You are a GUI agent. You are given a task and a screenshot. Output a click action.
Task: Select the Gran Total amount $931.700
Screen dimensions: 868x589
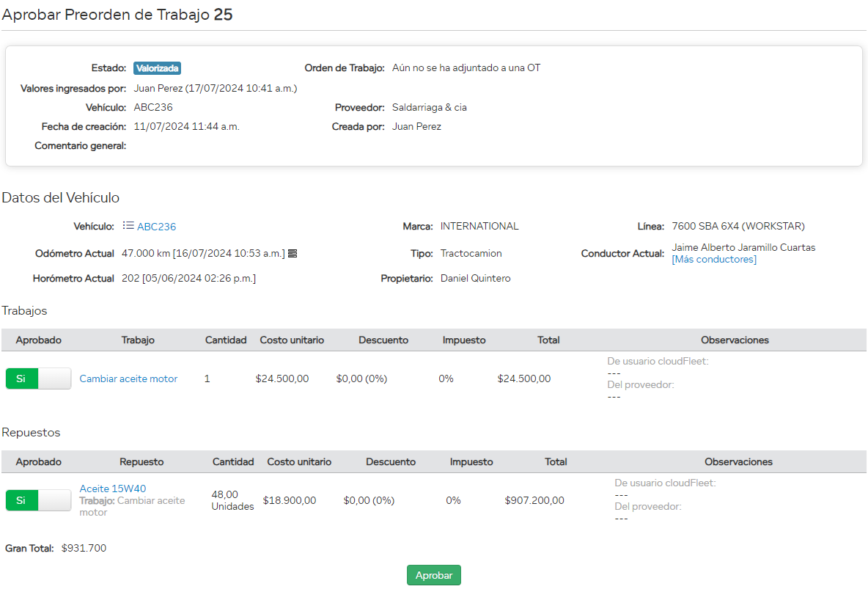pos(84,548)
